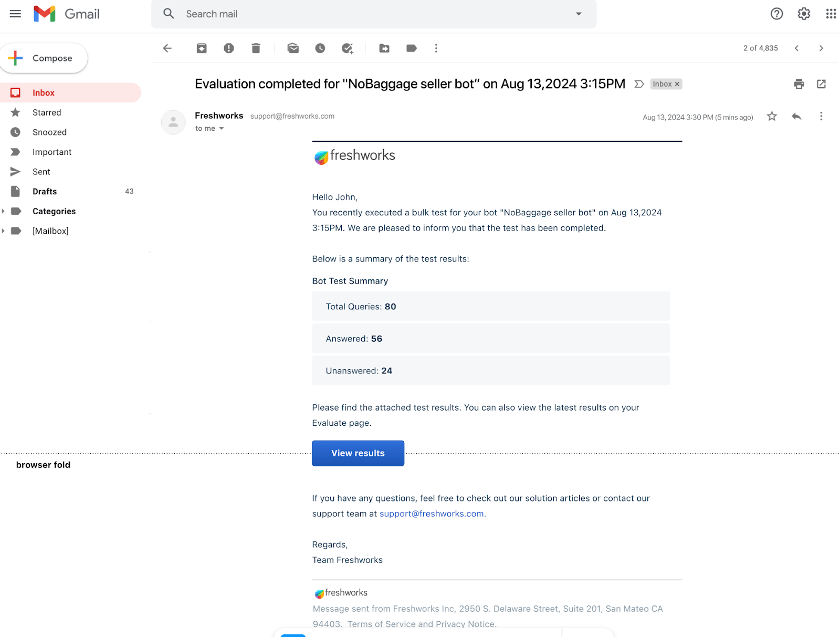Click the sender address support@freshworks.com in header
Screen dimensions: 840x637
[292, 116]
